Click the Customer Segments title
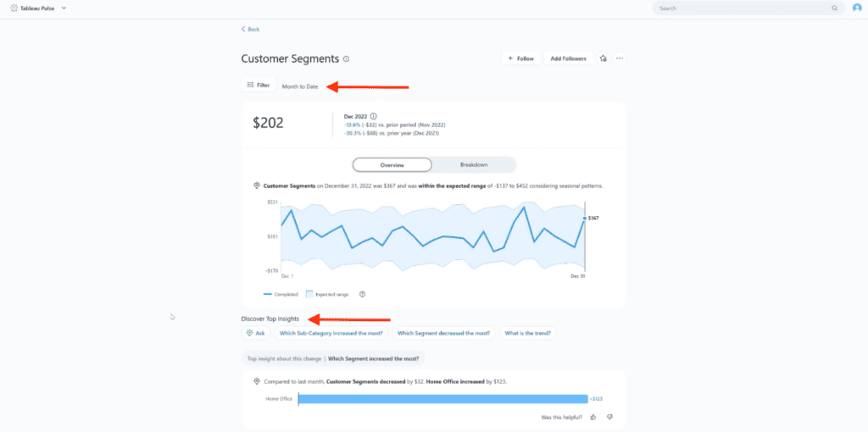 pyautogui.click(x=290, y=58)
